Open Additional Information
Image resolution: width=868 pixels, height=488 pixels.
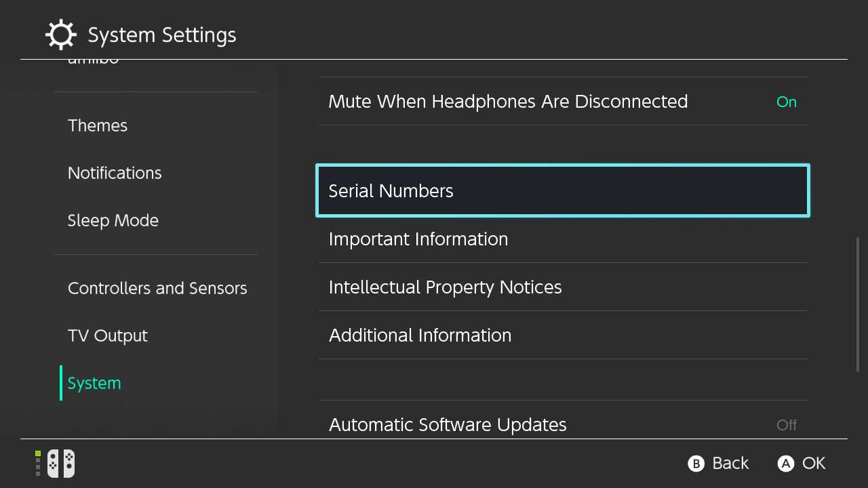tap(562, 335)
